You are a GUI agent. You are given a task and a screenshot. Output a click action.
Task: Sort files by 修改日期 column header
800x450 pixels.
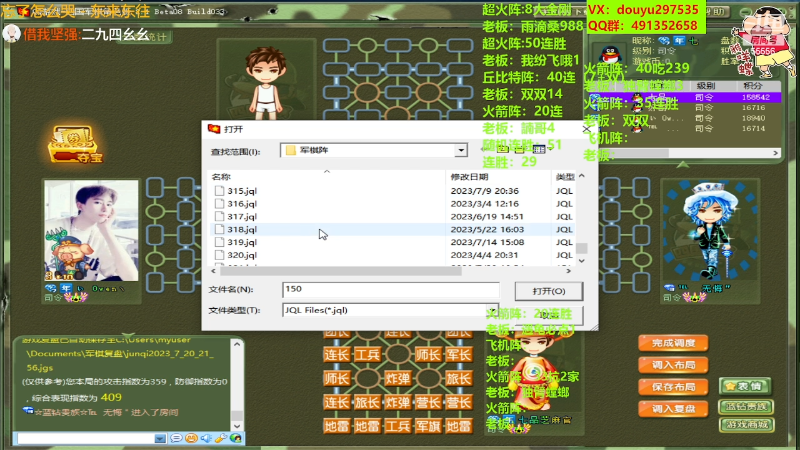[498, 177]
